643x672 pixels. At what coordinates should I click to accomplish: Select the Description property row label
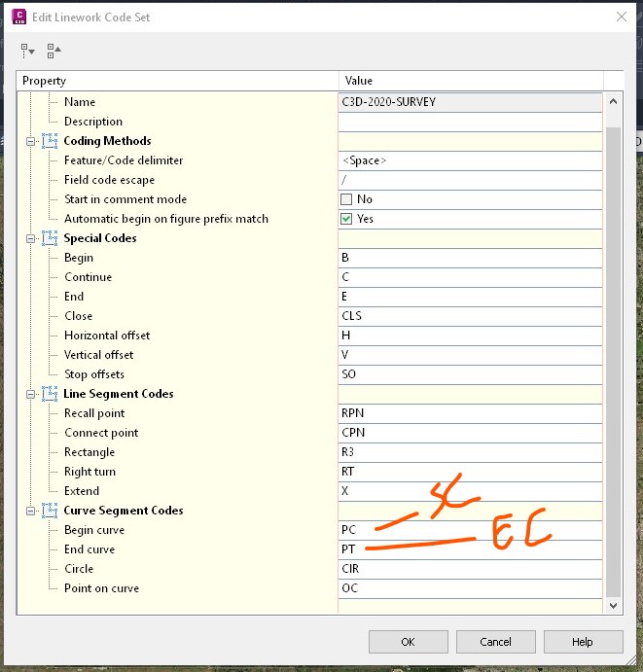tap(93, 122)
